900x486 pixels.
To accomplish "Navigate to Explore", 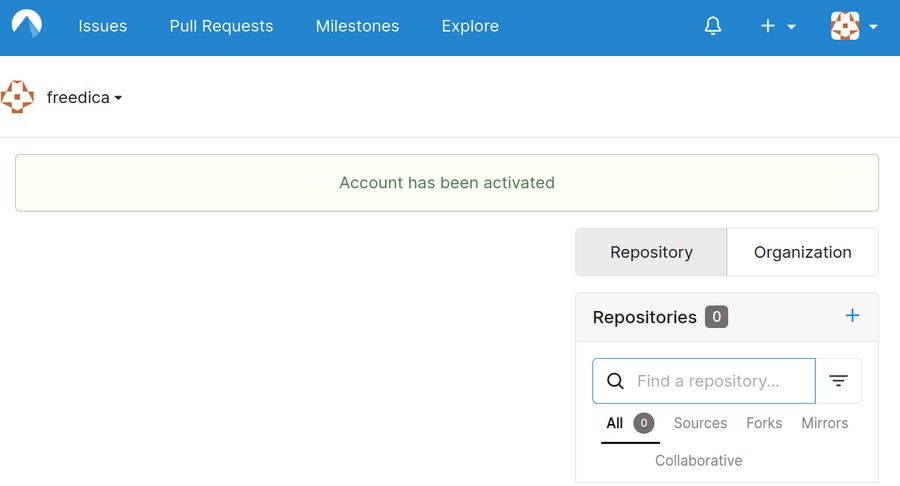I will tap(470, 27).
